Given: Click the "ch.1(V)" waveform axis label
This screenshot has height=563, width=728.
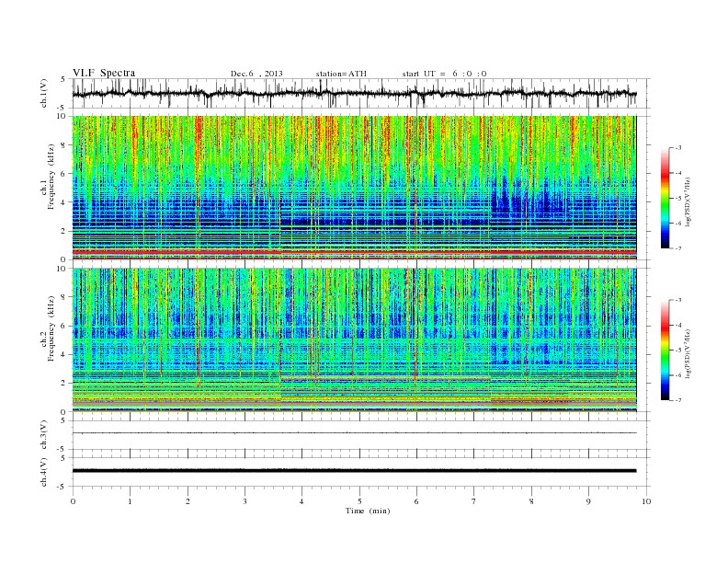Looking at the screenshot, I should point(44,93).
